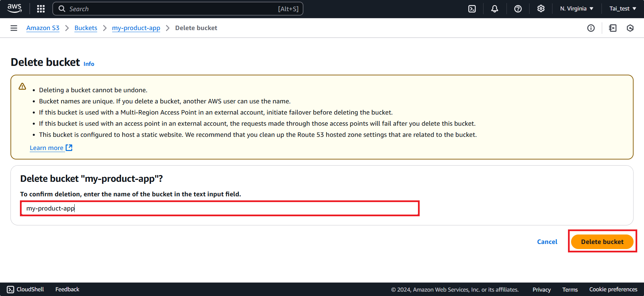644x296 pixels.
Task: Open the help question mark icon
Action: (x=518, y=9)
